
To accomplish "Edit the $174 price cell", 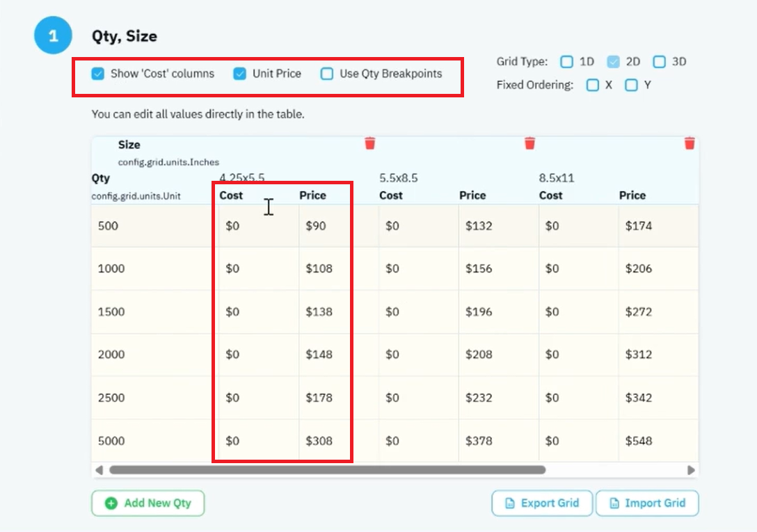I will pyautogui.click(x=658, y=226).
